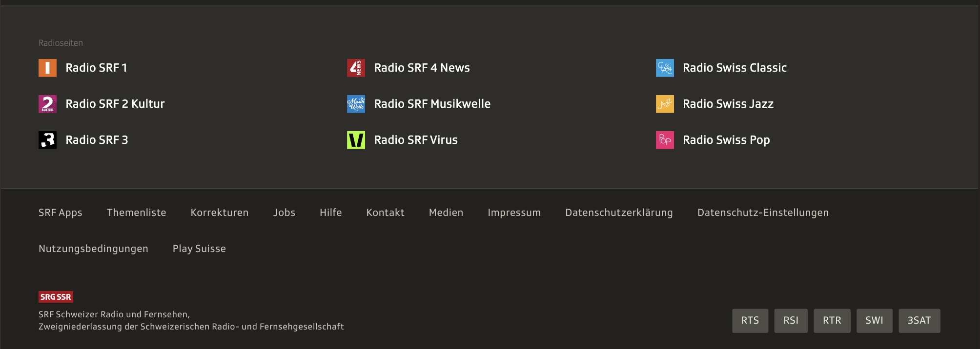Click the orange Radio SRF 1 logo icon
This screenshot has width=980, height=349.
click(x=47, y=68)
